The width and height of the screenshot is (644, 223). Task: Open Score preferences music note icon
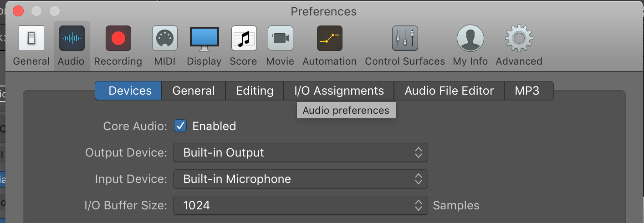pos(244,38)
